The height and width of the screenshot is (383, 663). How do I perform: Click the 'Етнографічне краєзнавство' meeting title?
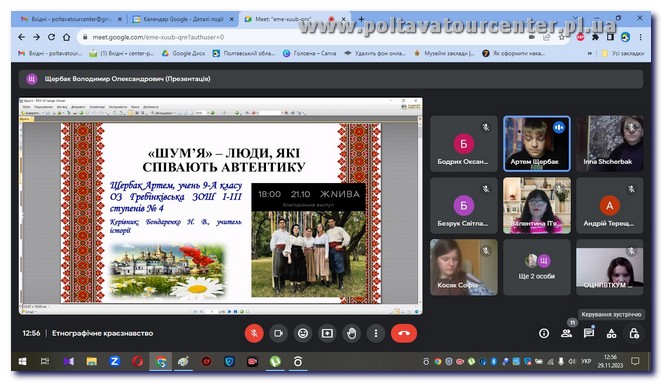point(102,334)
